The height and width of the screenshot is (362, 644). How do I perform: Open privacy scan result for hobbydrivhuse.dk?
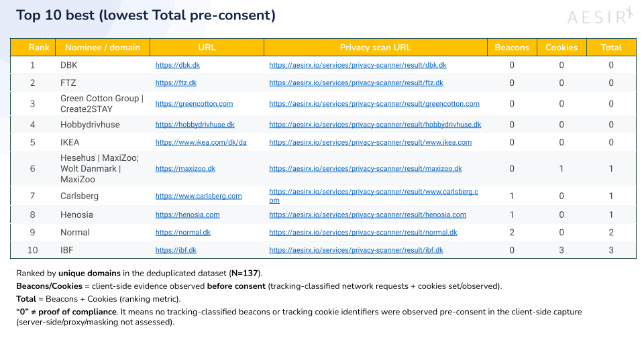[x=375, y=125]
